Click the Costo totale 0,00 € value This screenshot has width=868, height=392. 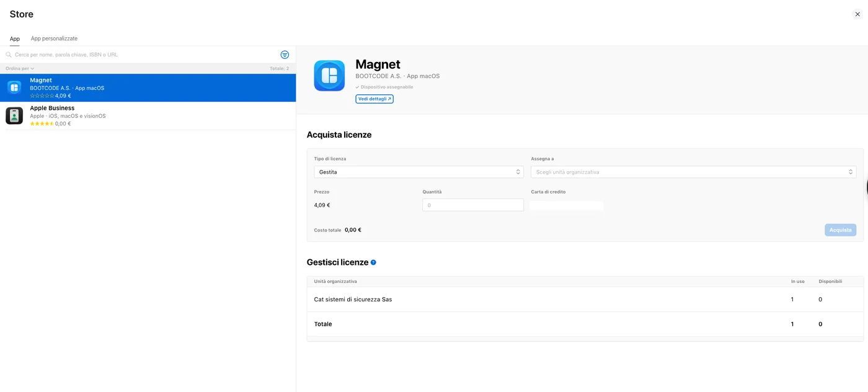pos(353,230)
